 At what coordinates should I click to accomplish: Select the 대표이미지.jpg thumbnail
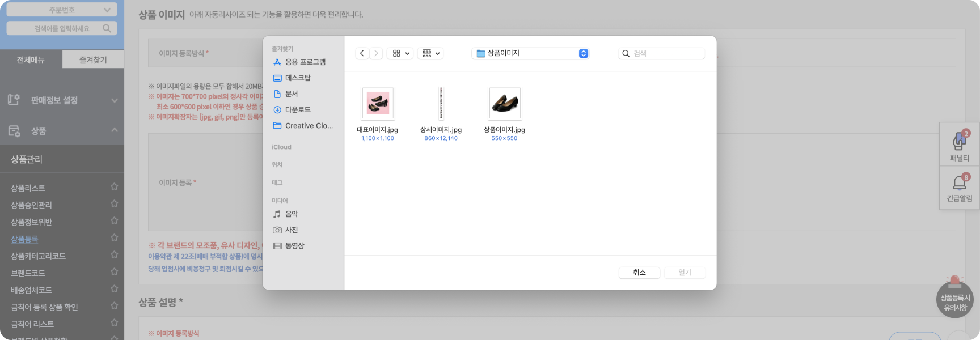click(x=378, y=103)
